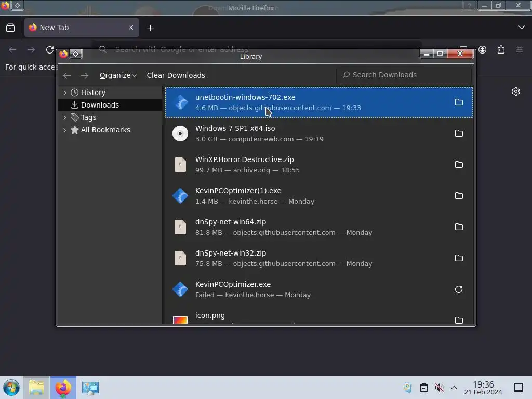Go forward in Library window

tap(85, 75)
